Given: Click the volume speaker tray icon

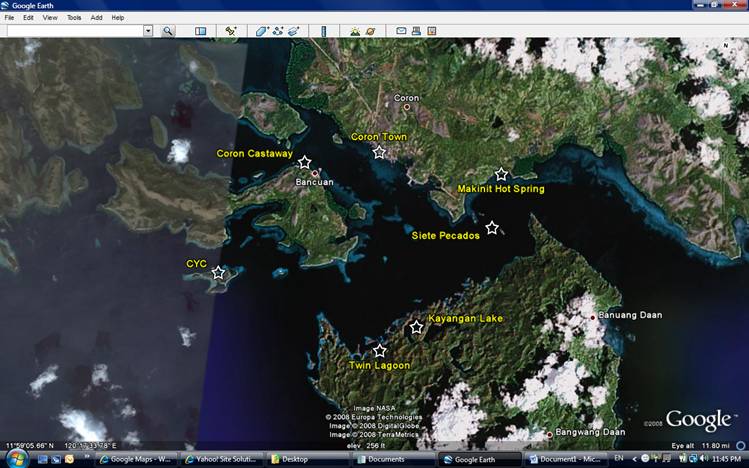Looking at the screenshot, I should pos(703,459).
